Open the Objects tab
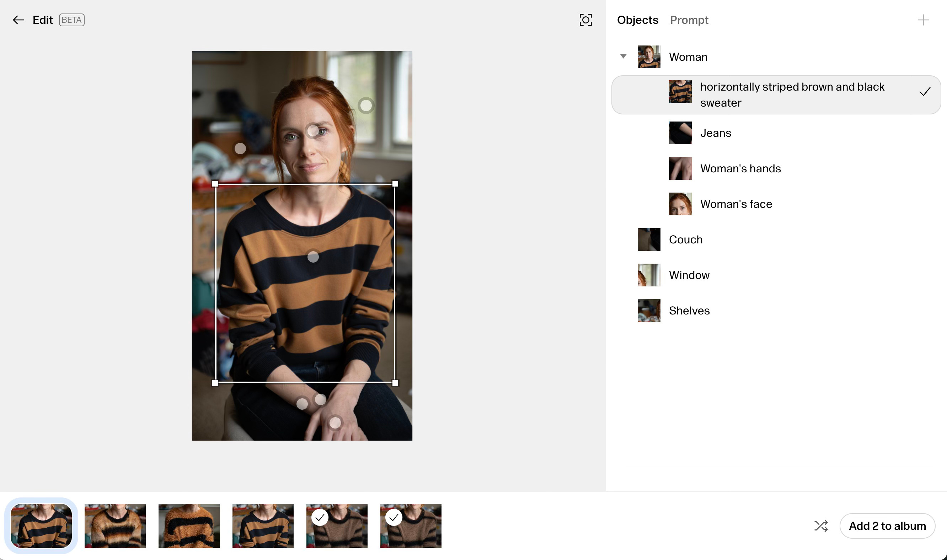 (x=637, y=20)
